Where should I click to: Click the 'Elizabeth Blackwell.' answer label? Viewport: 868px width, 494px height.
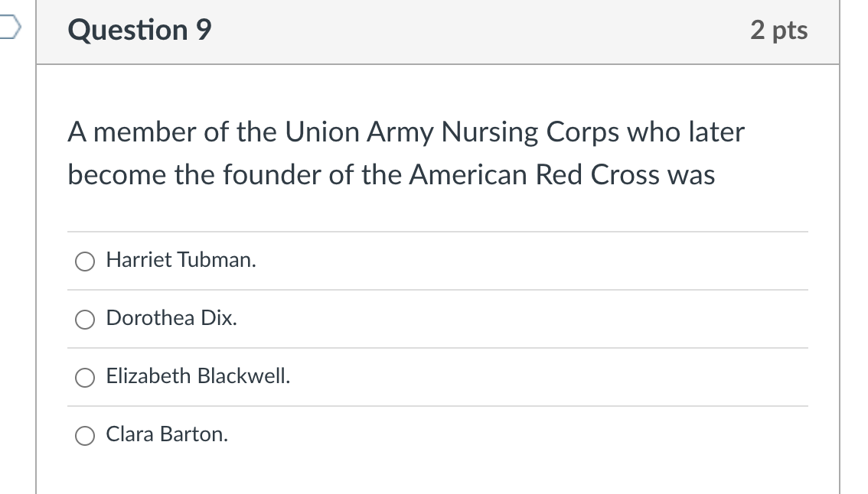[198, 376]
